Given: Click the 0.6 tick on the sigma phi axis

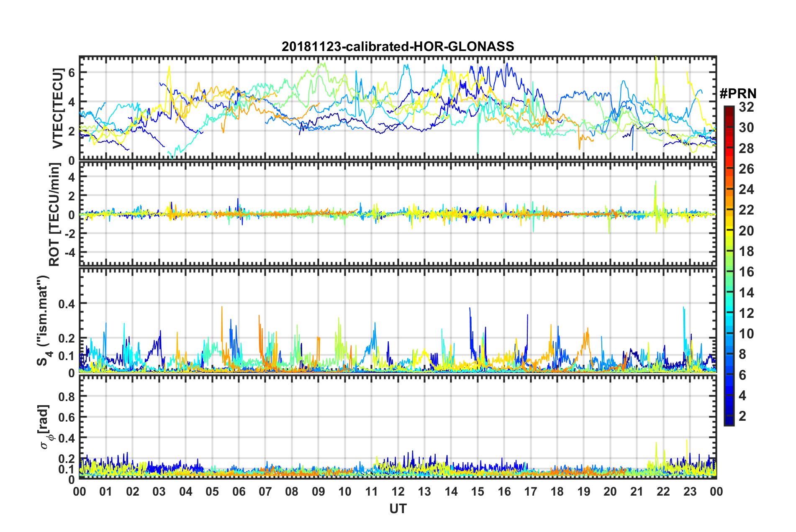Looking at the screenshot, I should pos(67,417).
